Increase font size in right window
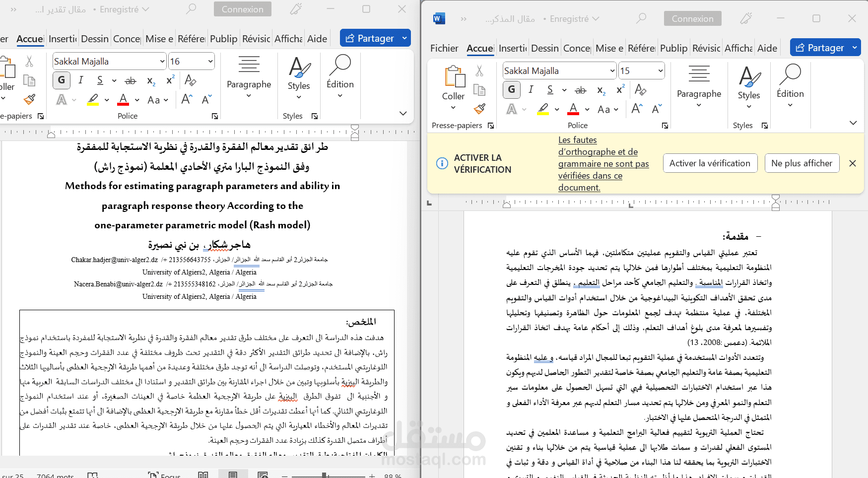Viewport: 868px width, 478px height. [637, 109]
